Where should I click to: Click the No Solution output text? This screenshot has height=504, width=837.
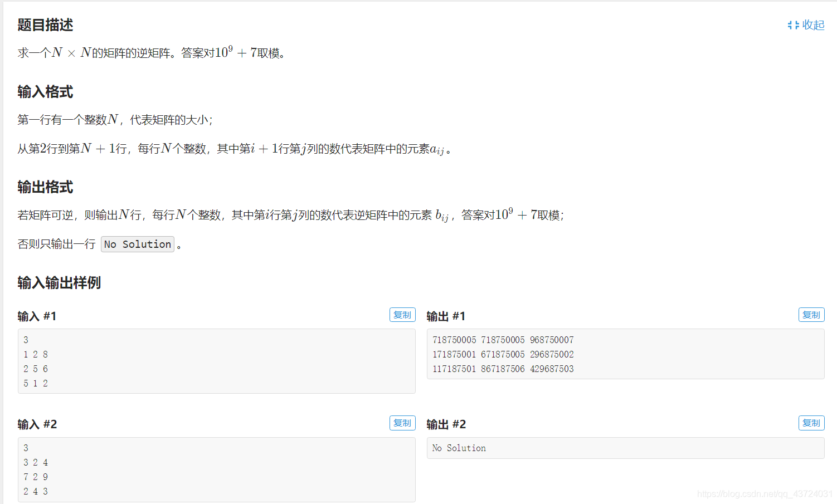pos(459,448)
